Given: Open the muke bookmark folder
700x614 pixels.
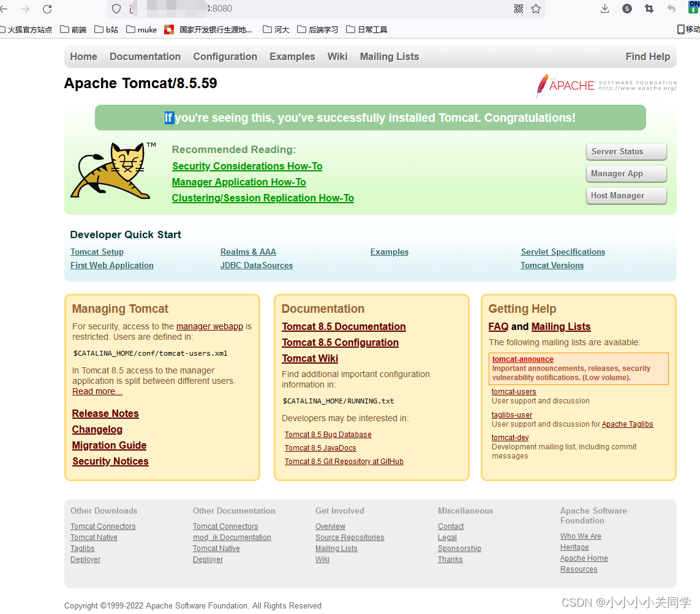Looking at the screenshot, I should [141, 29].
